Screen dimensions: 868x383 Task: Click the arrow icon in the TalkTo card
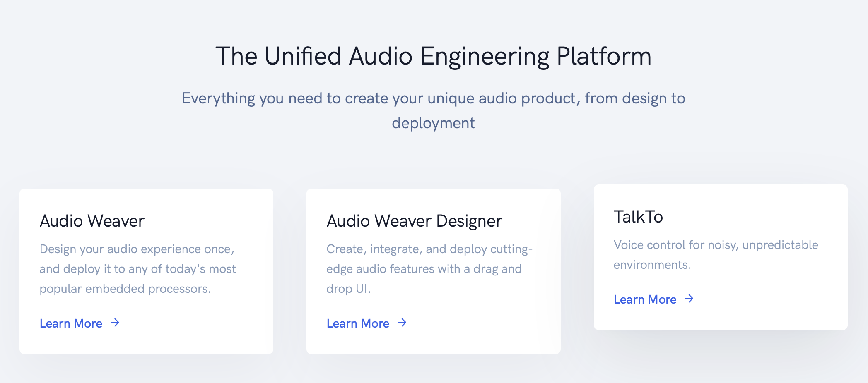[x=689, y=299]
